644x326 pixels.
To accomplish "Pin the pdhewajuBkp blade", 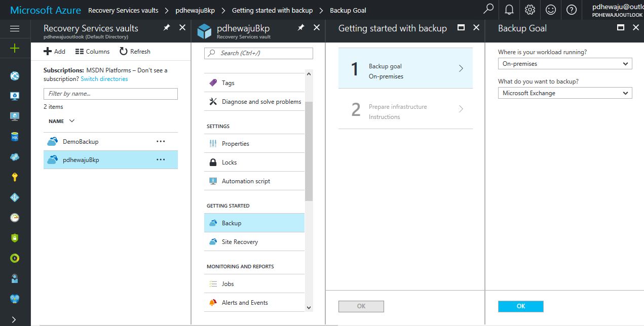I will point(301,28).
